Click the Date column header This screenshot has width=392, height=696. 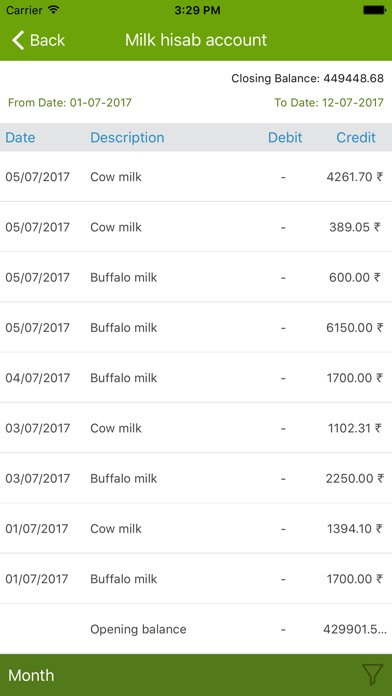point(20,138)
